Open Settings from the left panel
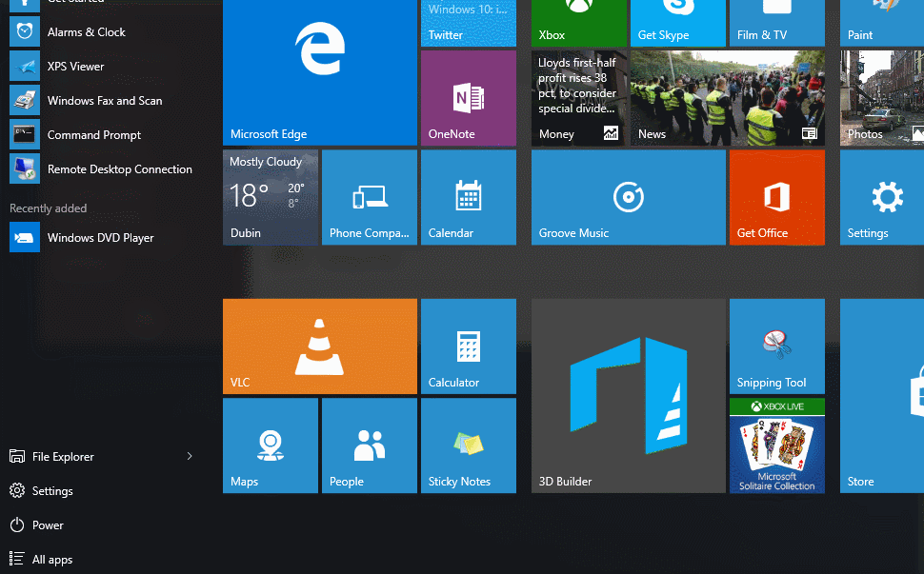This screenshot has width=924, height=574. click(52, 491)
